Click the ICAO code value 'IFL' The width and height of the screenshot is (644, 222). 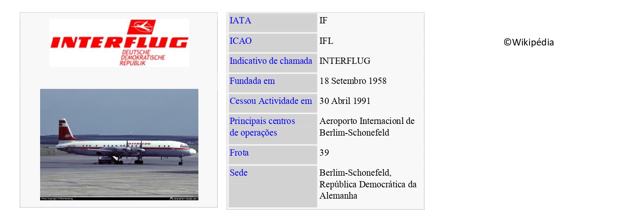326,41
